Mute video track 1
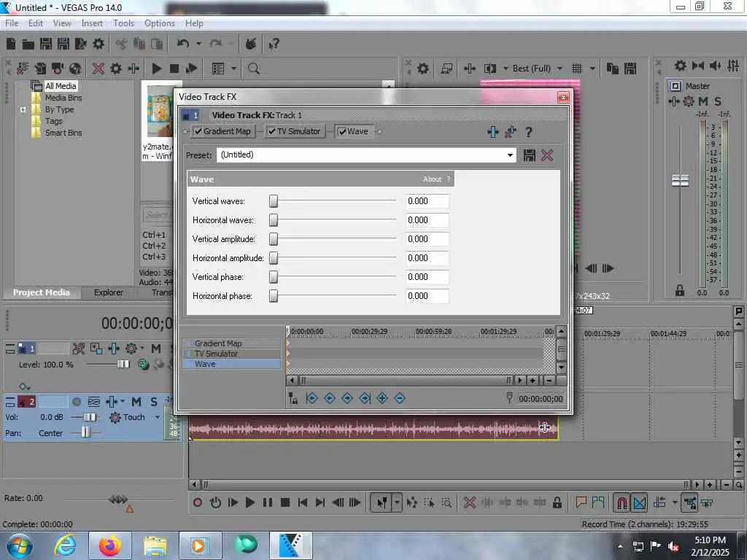747x560 pixels. point(156,349)
